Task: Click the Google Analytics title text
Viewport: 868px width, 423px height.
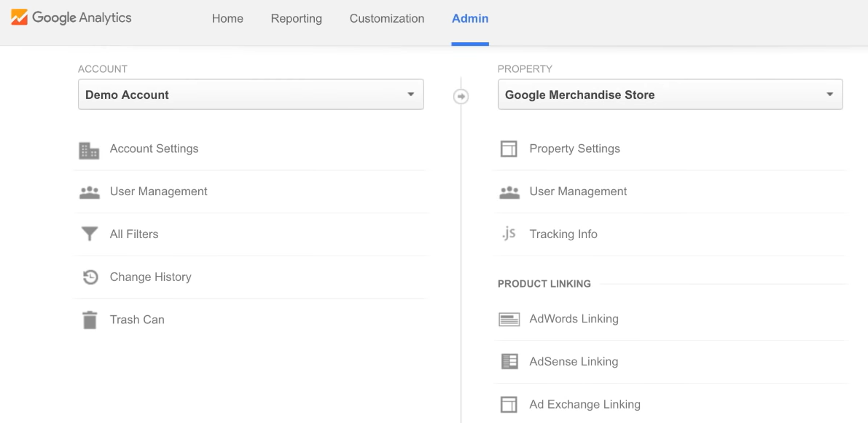Action: [82, 17]
